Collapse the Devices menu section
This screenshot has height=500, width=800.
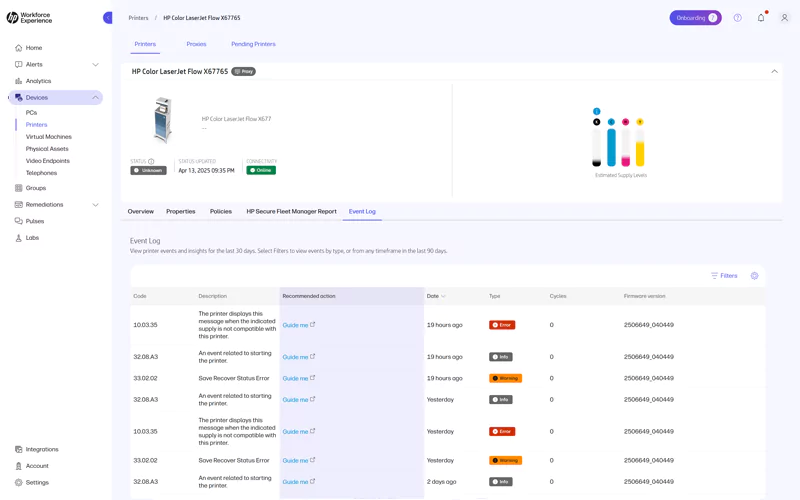pyautogui.click(x=95, y=98)
